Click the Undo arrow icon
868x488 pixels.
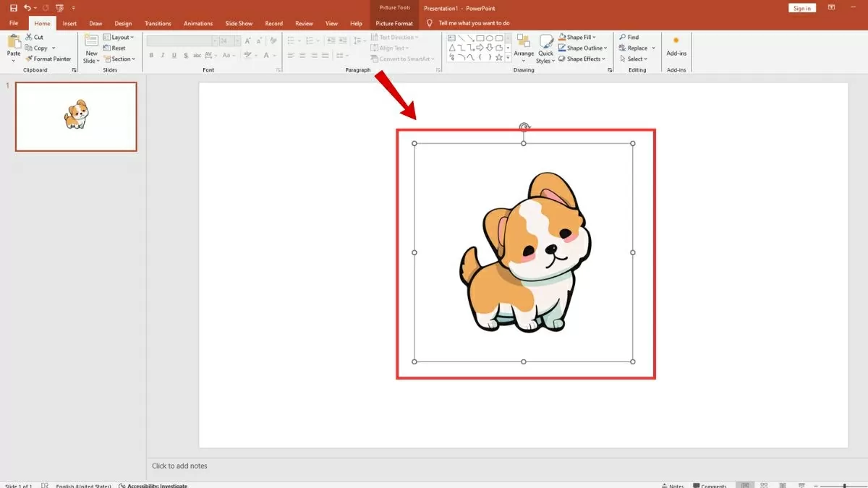(27, 8)
